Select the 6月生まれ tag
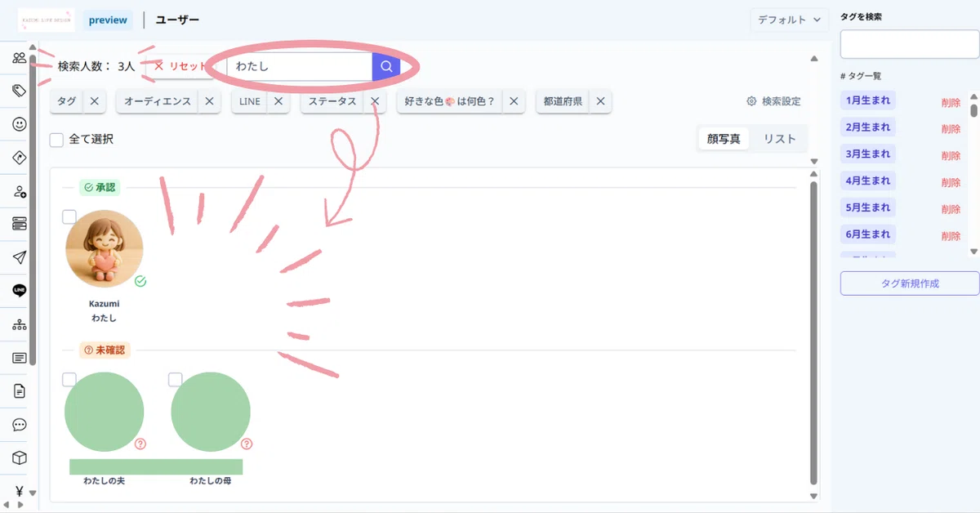The height and width of the screenshot is (513, 980). pyautogui.click(x=868, y=234)
